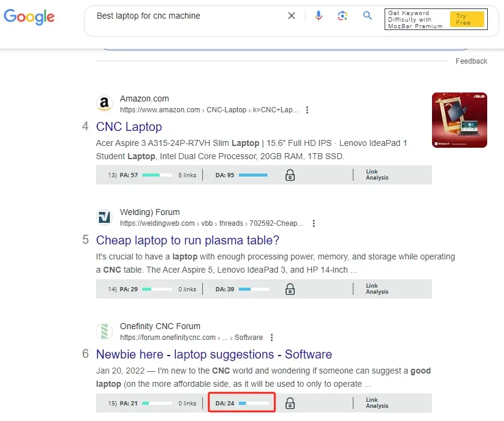Open more options for Onefinity result
504x421 pixels.
272,338
